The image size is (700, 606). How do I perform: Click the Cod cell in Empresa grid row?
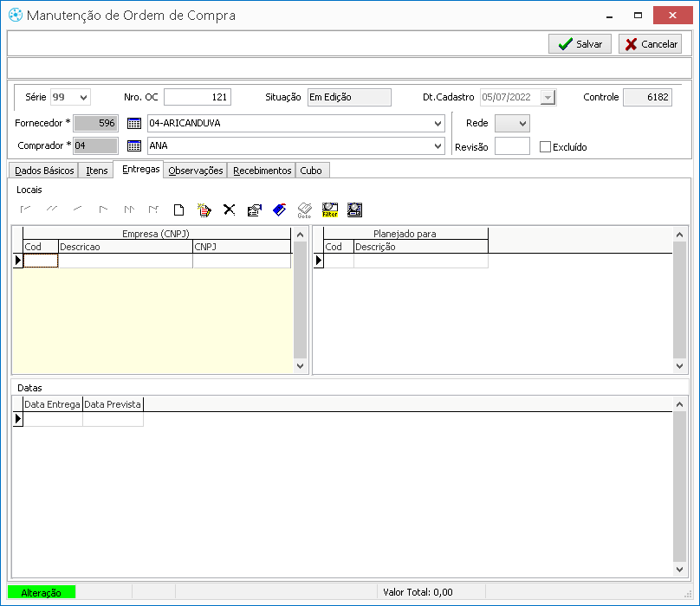(41, 261)
